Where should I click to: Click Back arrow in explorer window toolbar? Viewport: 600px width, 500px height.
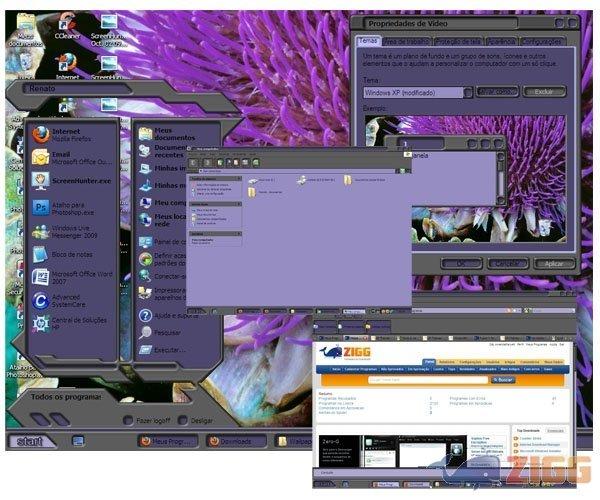193,163
